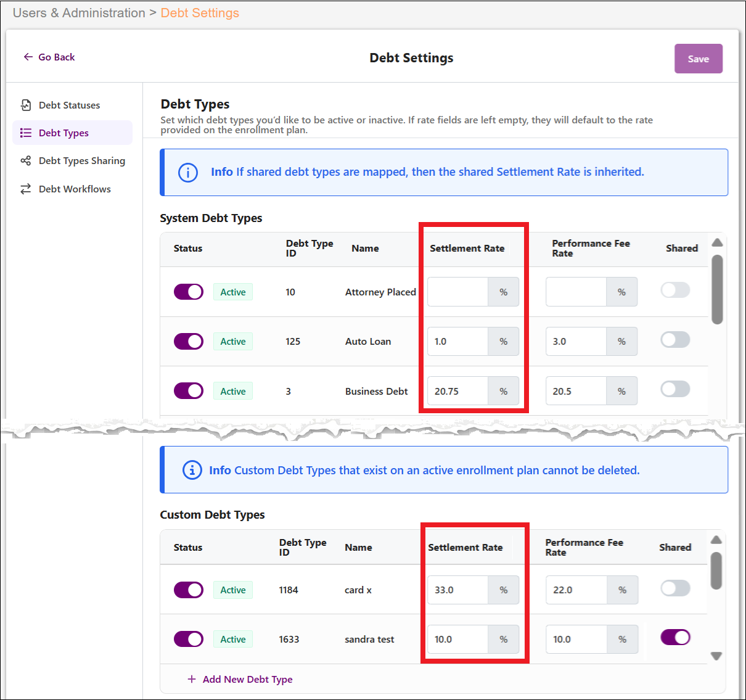Enable Shared for Business Debt
746x700 pixels.
click(675, 389)
